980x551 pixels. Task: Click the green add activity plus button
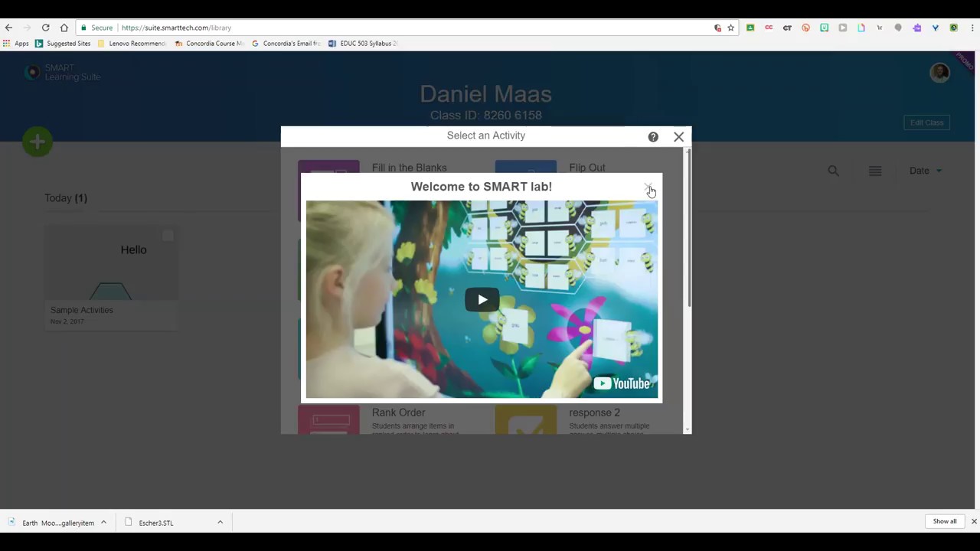point(38,142)
